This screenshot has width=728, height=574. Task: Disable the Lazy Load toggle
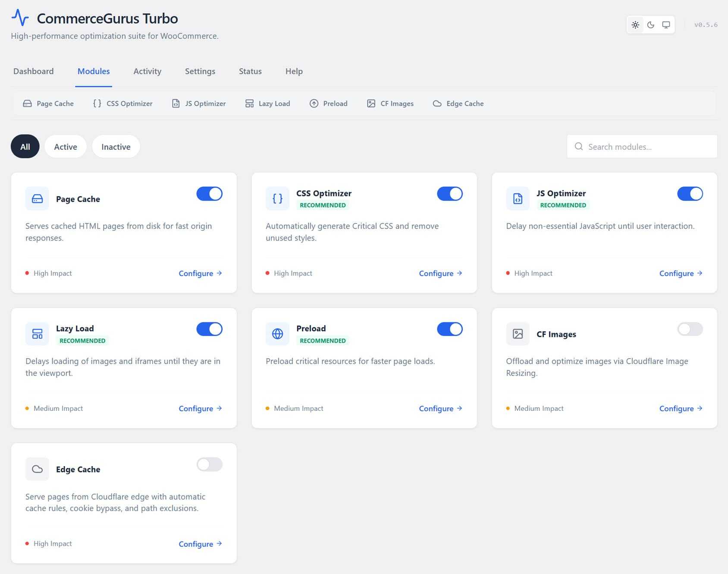pyautogui.click(x=210, y=329)
